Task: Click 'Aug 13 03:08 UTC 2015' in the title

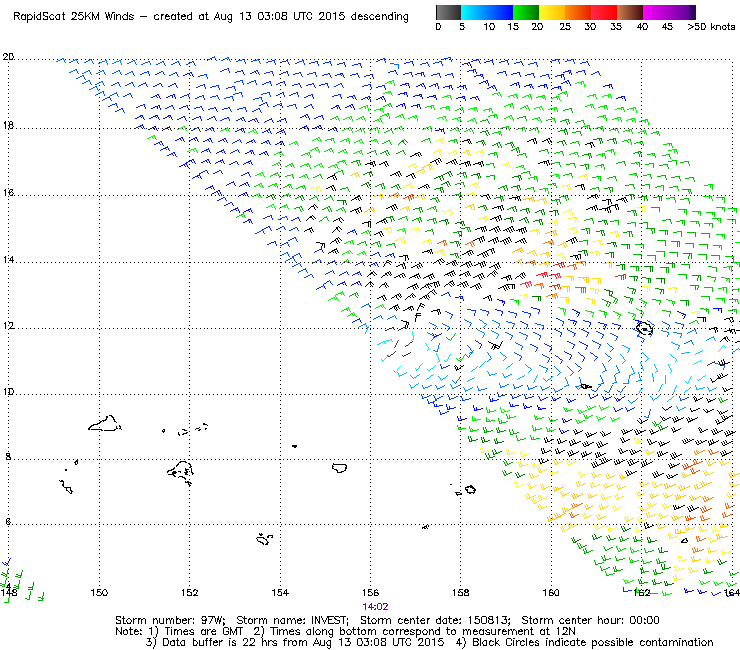Action: pos(279,17)
